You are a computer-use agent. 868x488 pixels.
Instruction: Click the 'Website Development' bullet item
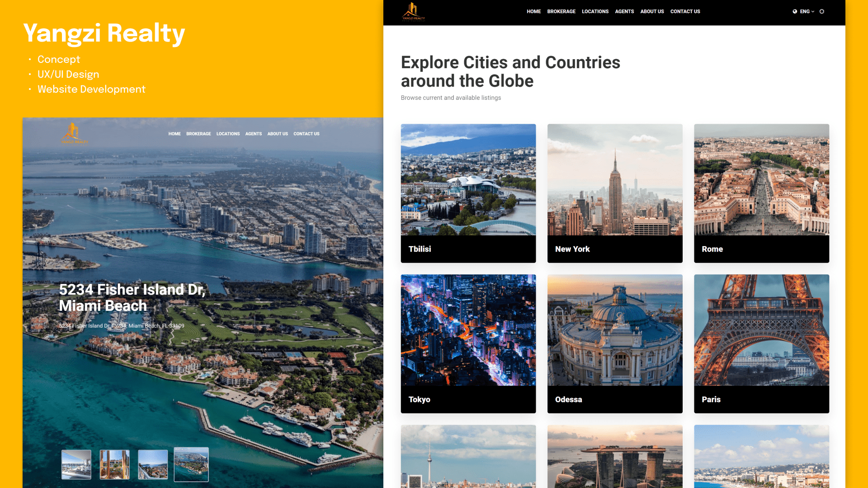pyautogui.click(x=91, y=89)
